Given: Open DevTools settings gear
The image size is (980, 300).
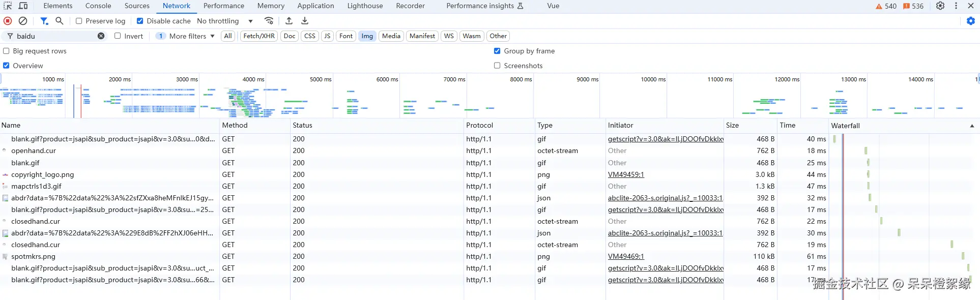Looking at the screenshot, I should tap(940, 6).
